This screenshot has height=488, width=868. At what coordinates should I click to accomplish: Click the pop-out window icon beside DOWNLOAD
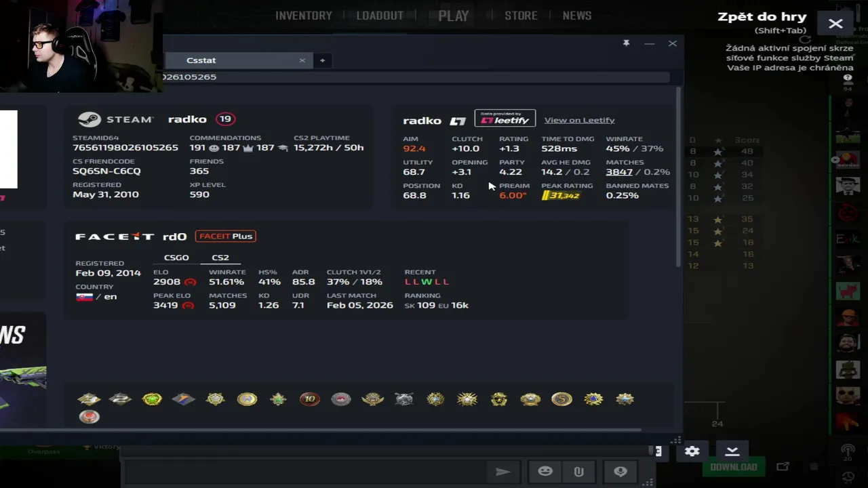pos(783,466)
